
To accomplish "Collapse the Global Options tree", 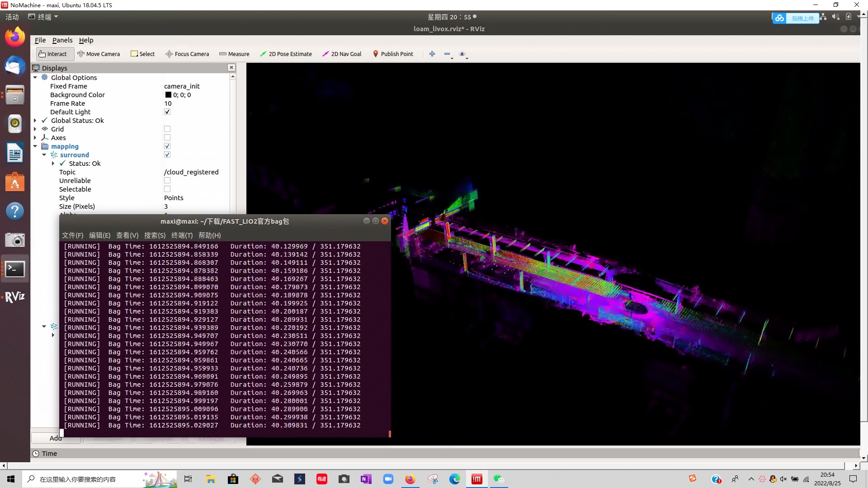I will click(x=35, y=77).
